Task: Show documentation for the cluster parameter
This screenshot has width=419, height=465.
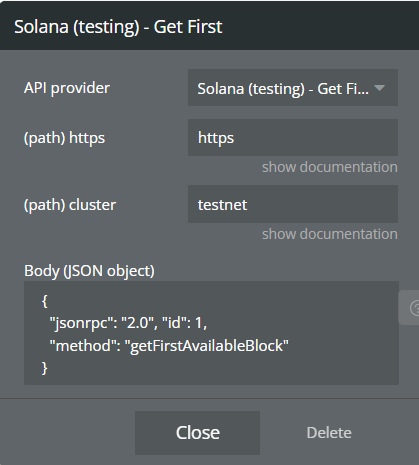Action: 330,234
